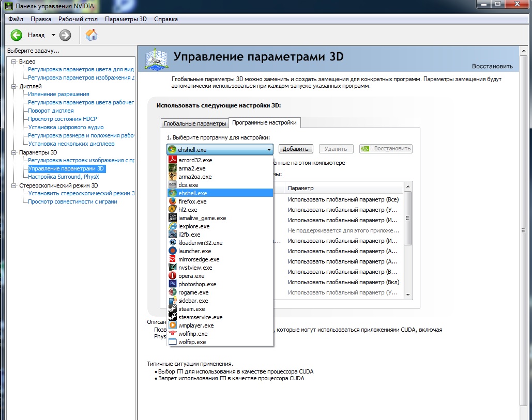Open the Файл menu
532x420 pixels.
[x=16, y=19]
